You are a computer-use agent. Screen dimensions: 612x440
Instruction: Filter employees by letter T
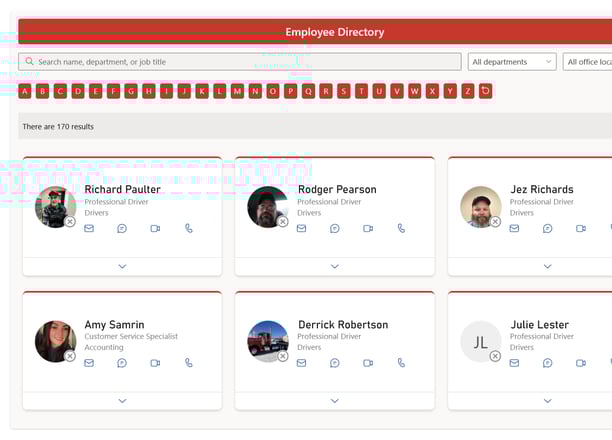(x=361, y=91)
